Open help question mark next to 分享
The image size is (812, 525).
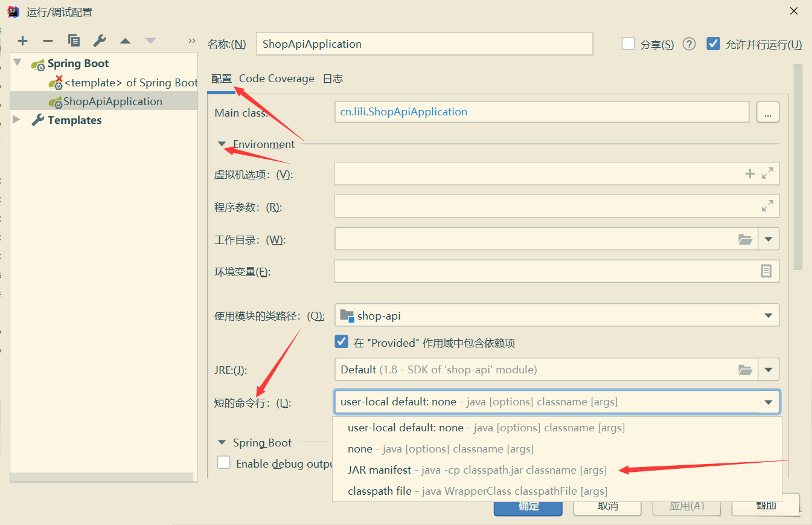(x=689, y=44)
